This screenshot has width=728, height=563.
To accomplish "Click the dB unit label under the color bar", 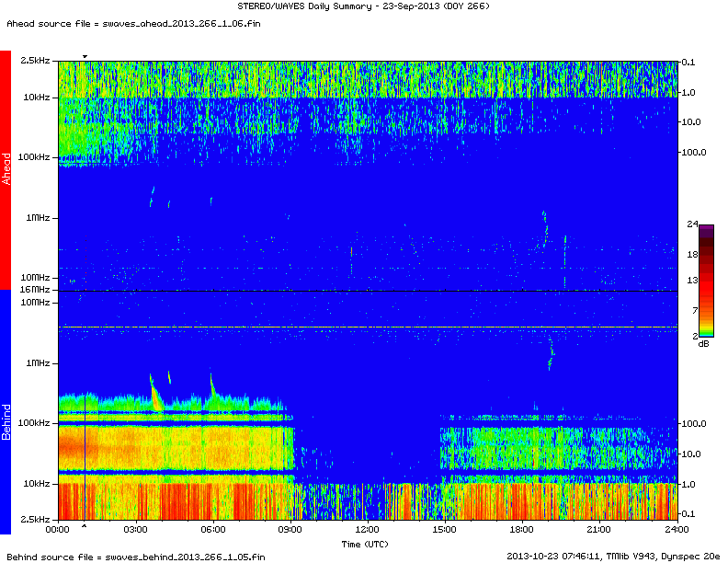I will [703, 343].
